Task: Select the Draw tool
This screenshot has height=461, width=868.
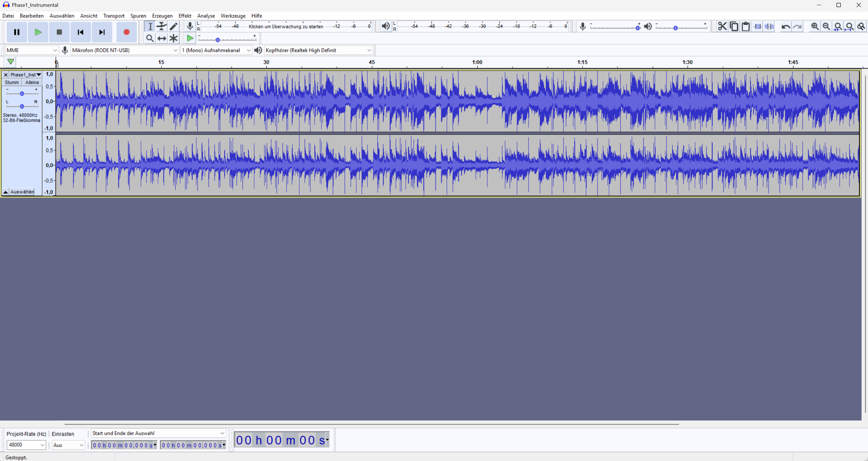Action: [174, 26]
